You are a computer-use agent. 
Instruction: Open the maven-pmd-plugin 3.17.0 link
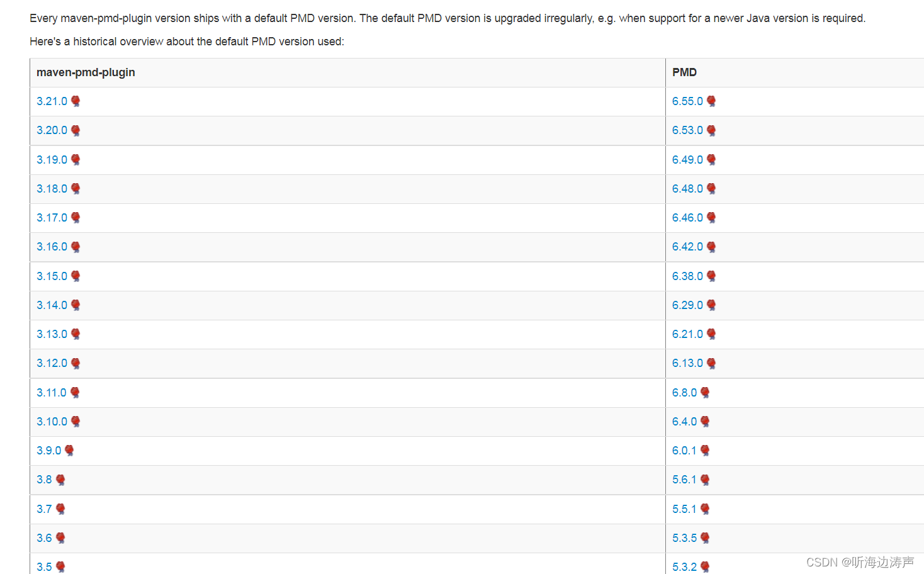pyautogui.click(x=52, y=218)
